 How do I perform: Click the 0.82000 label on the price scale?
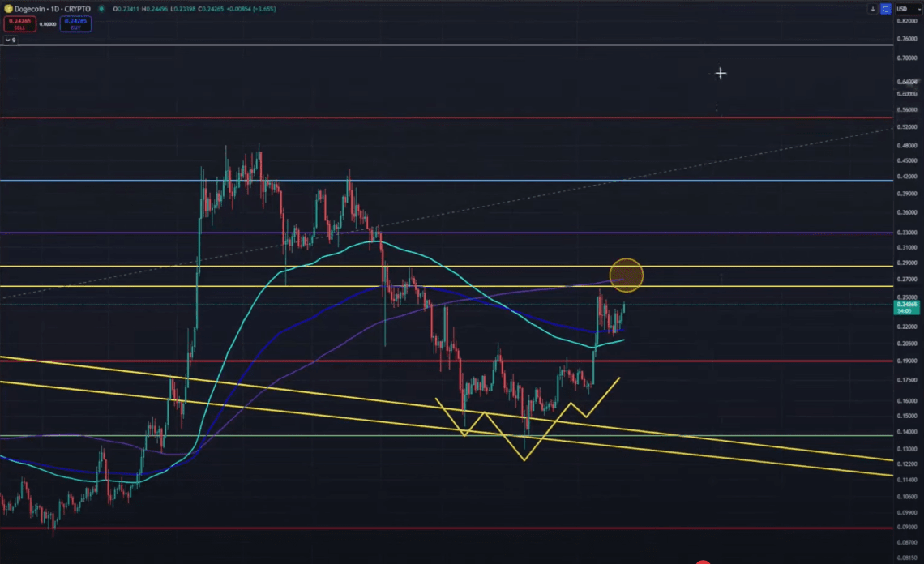click(x=906, y=21)
